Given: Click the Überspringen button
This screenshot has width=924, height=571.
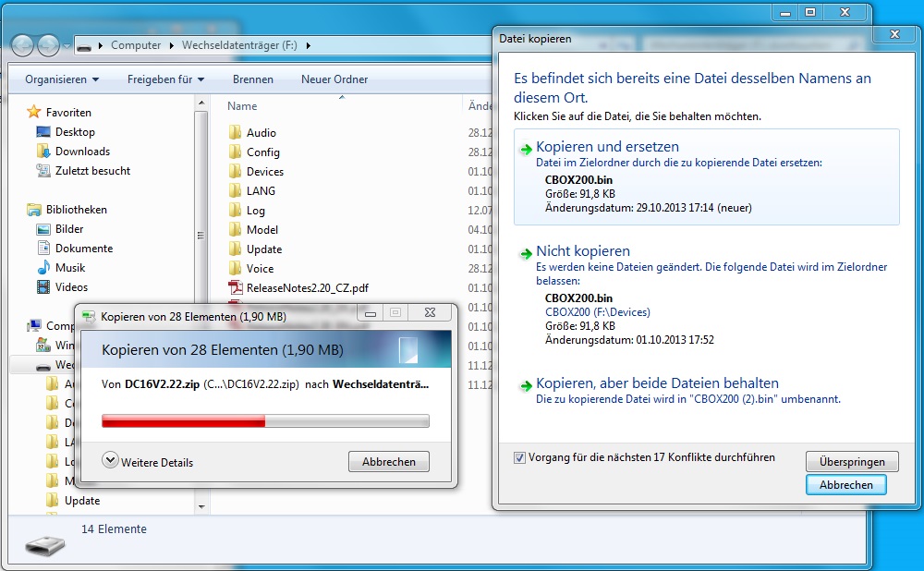Looking at the screenshot, I should click(x=852, y=461).
